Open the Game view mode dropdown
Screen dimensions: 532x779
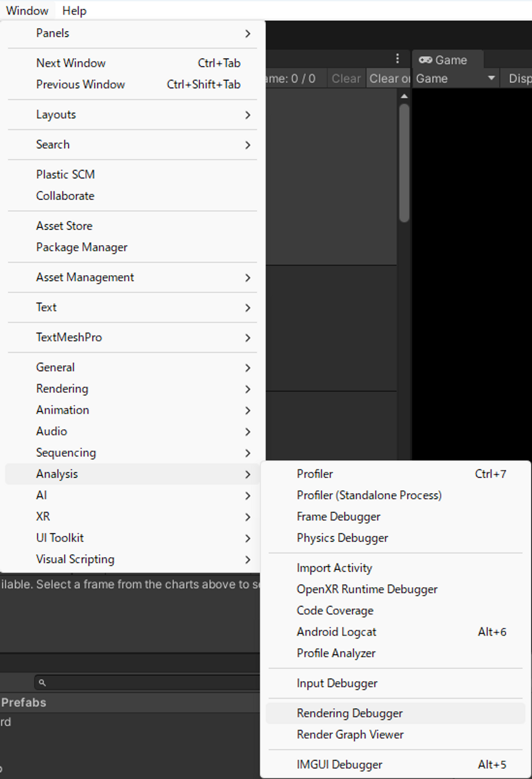coord(456,78)
